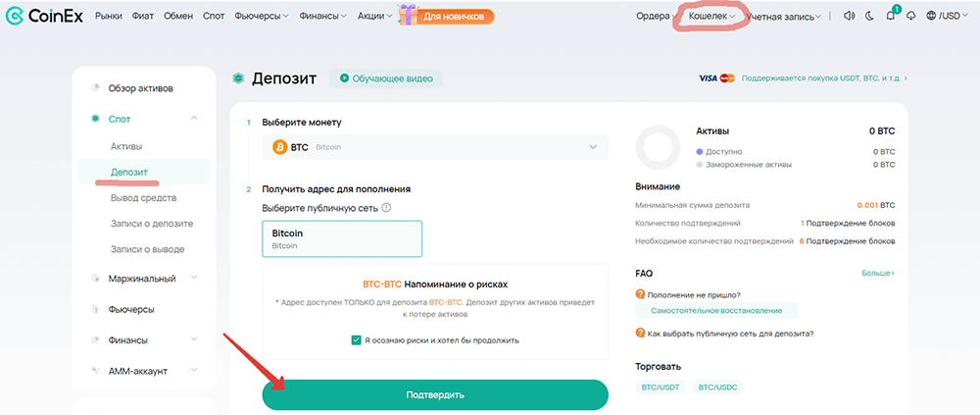
Task: Collapse the Спот sidebar section
Action: (x=194, y=118)
